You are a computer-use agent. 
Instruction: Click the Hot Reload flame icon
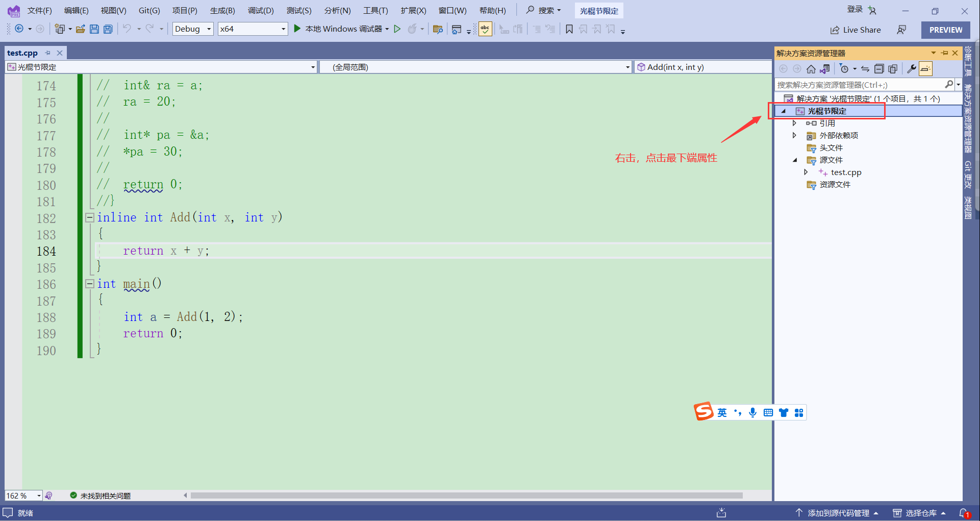point(412,29)
